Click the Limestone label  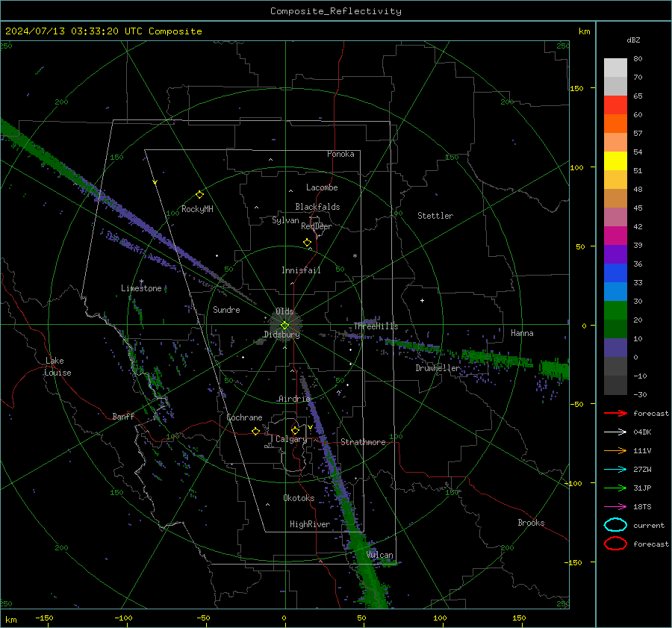pyautogui.click(x=141, y=288)
